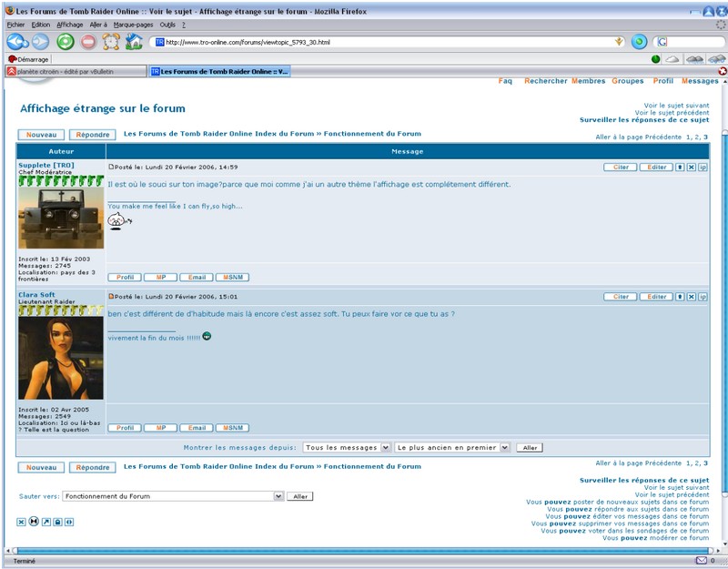Image resolution: width=728 pixels, height=569 pixels.
Task: Click Aller next to the message sort options
Action: coord(530,448)
